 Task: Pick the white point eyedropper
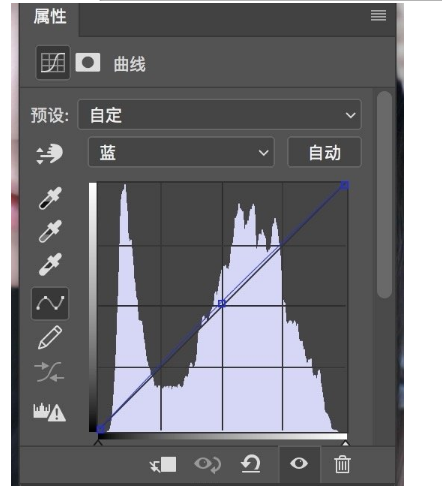point(50,264)
